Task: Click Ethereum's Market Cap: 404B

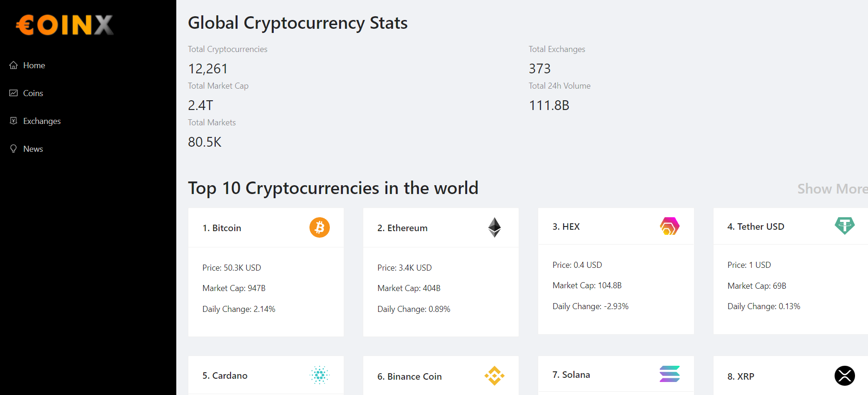Action: click(409, 288)
